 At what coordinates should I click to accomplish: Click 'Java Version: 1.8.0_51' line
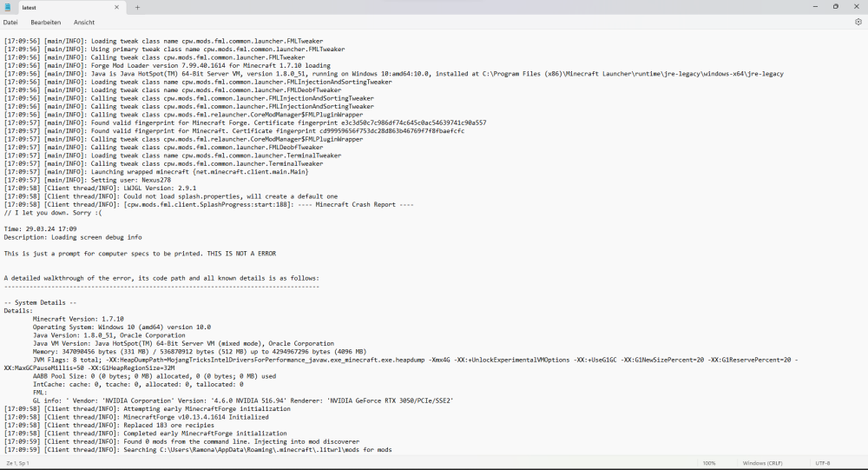point(109,334)
